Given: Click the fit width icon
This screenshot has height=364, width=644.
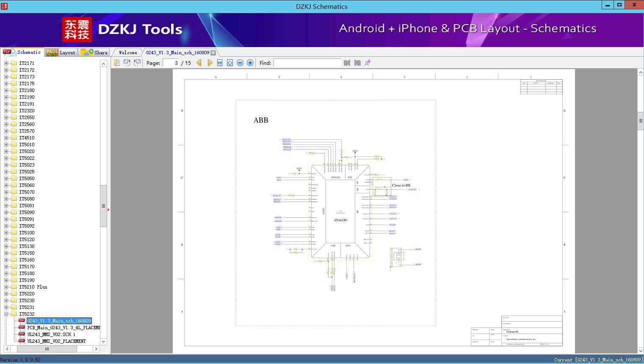Looking at the screenshot, I should tap(220, 63).
